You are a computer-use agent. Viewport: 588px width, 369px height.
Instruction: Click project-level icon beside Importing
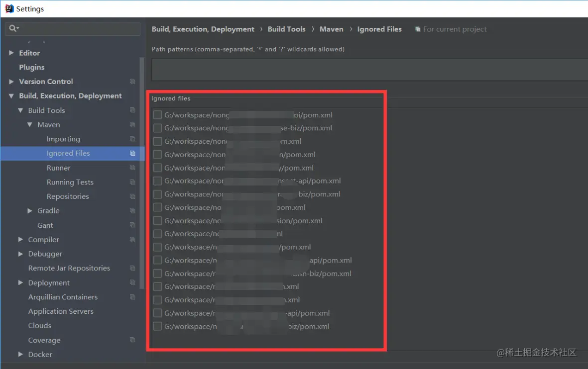point(132,139)
